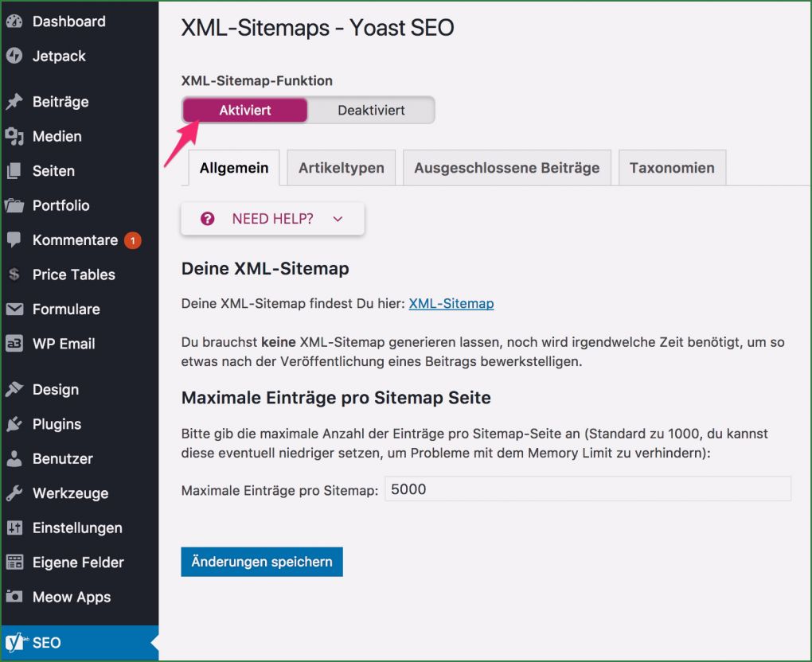Image resolution: width=812 pixels, height=662 pixels.
Task: Open the XML-Sitemap link
Action: 451,304
